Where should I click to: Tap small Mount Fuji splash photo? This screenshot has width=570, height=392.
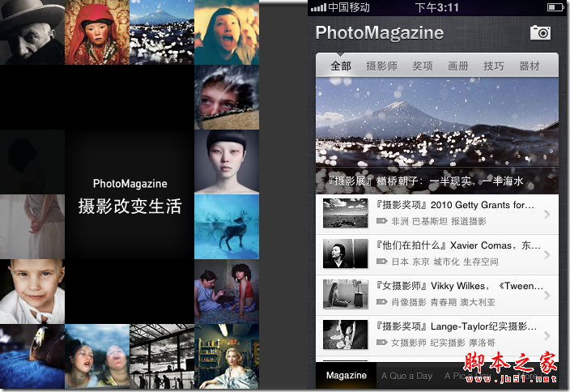(x=162, y=32)
